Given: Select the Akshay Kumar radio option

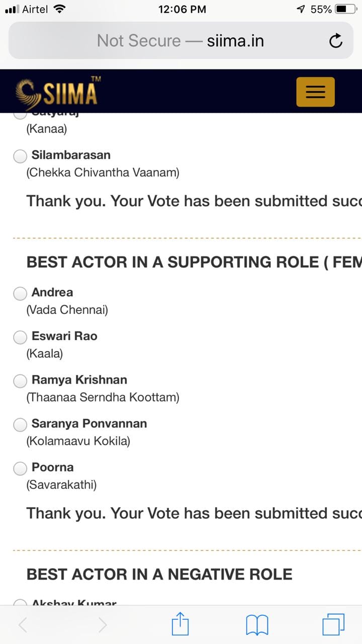Looking at the screenshot, I should 20,602.
